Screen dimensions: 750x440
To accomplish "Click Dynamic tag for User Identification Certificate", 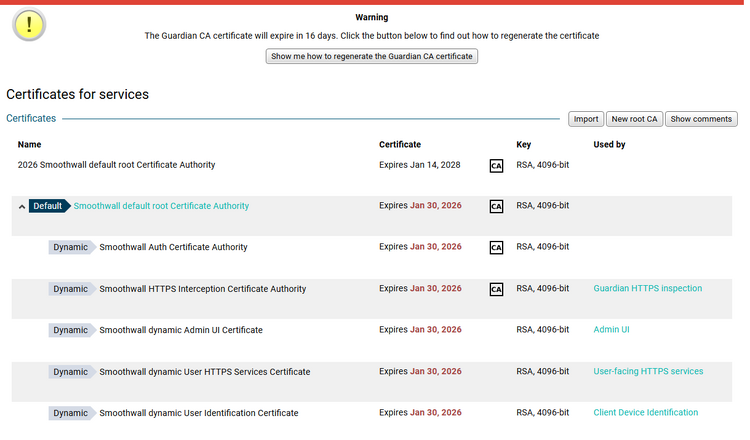I will 72,413.
